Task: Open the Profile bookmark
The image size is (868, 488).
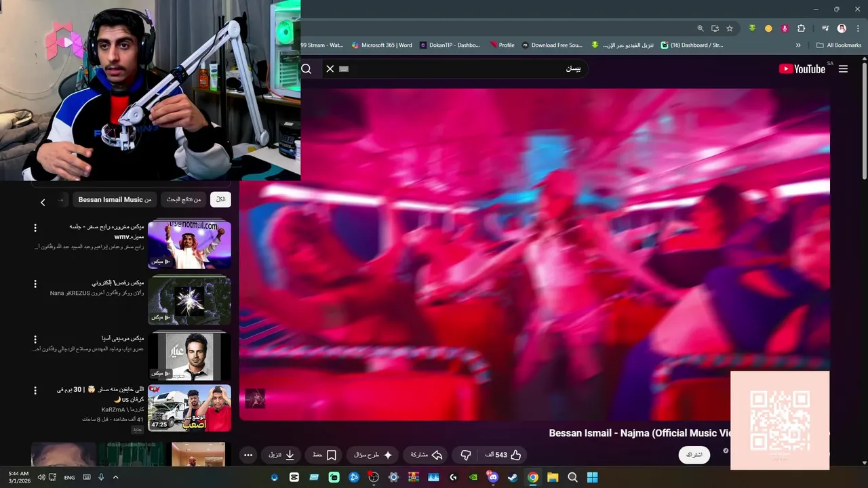Action: pyautogui.click(x=502, y=45)
